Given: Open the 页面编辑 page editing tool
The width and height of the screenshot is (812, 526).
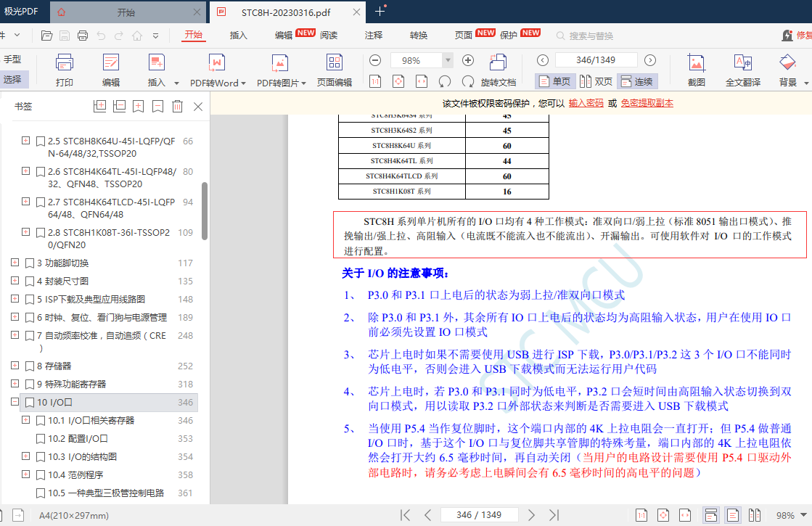Looking at the screenshot, I should pos(335,70).
